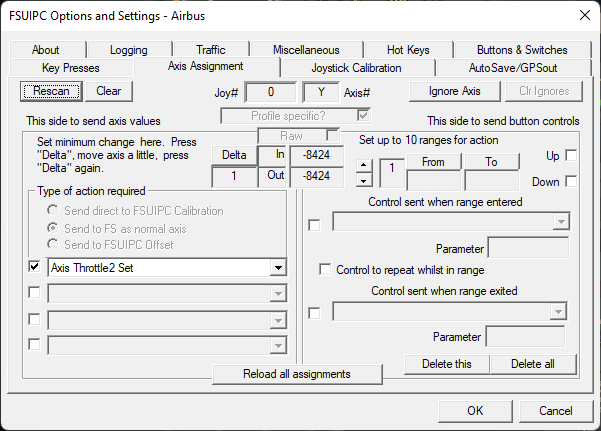The width and height of the screenshot is (601, 431).
Task: Open the About tab
Action: coord(46,50)
